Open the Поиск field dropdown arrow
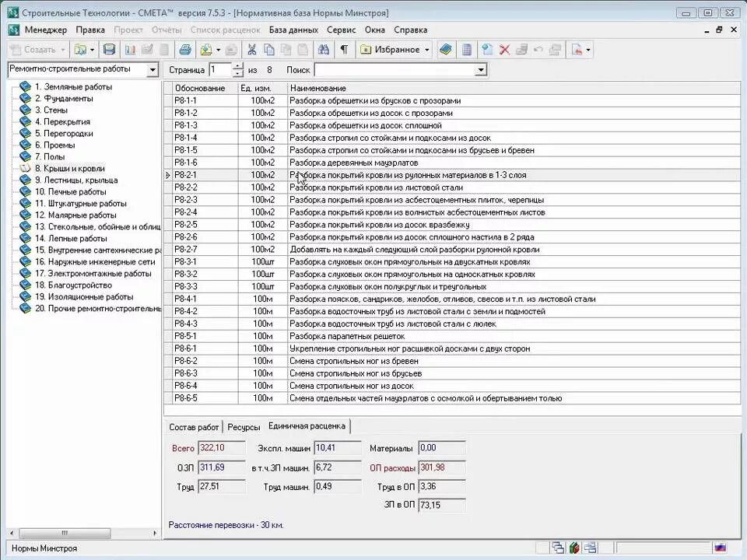The image size is (747, 560). (x=481, y=70)
